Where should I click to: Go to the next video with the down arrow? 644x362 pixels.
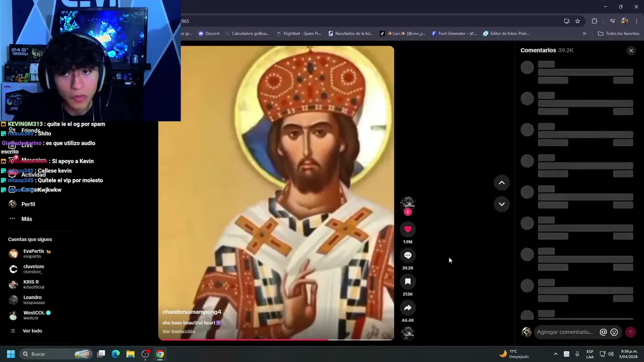point(502,204)
